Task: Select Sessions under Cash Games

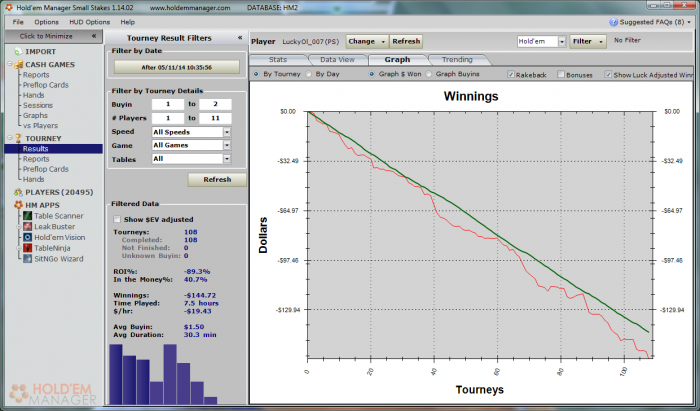Action: point(38,105)
